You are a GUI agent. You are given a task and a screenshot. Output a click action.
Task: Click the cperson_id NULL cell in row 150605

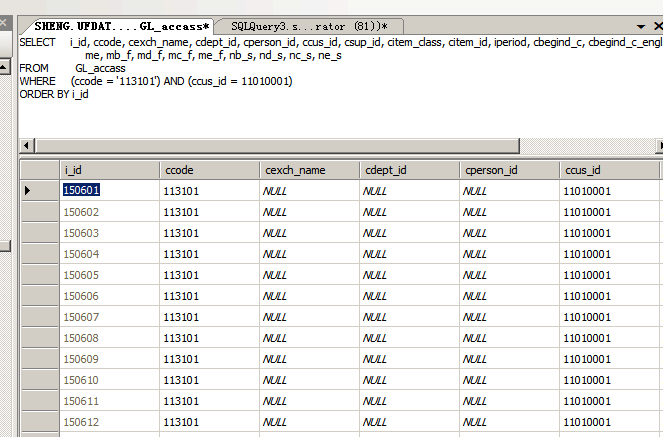[x=509, y=275]
